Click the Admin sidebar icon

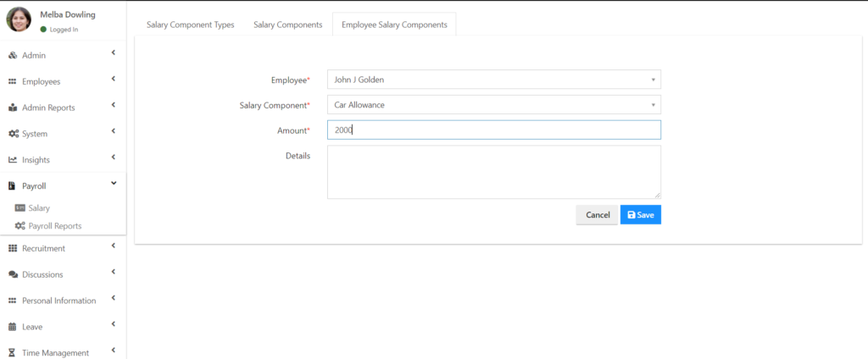pyautogui.click(x=13, y=56)
